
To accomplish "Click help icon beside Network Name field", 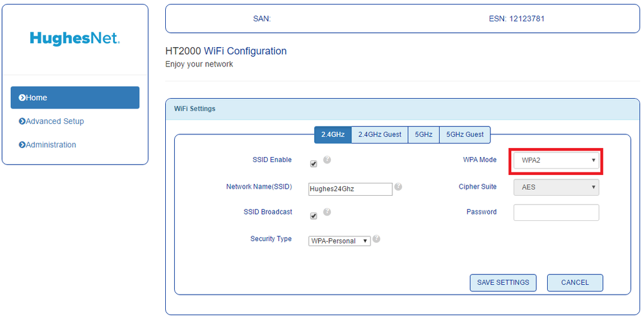I will click(x=398, y=187).
